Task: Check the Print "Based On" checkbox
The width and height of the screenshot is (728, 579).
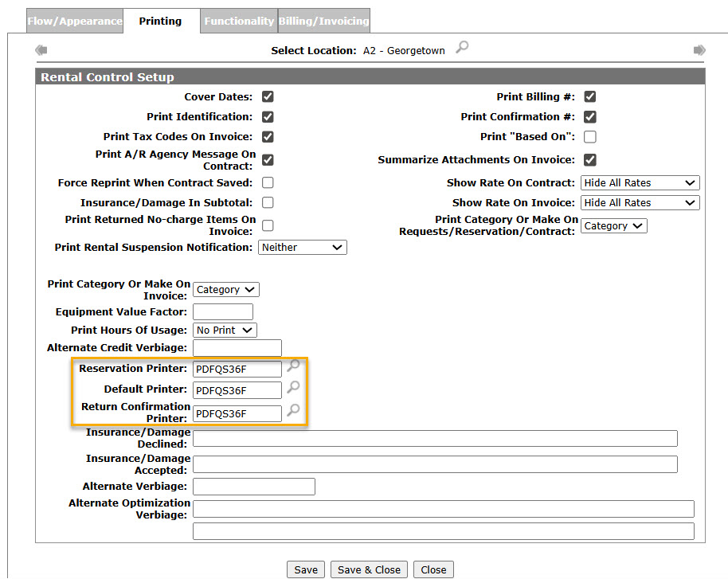Action: pos(590,137)
